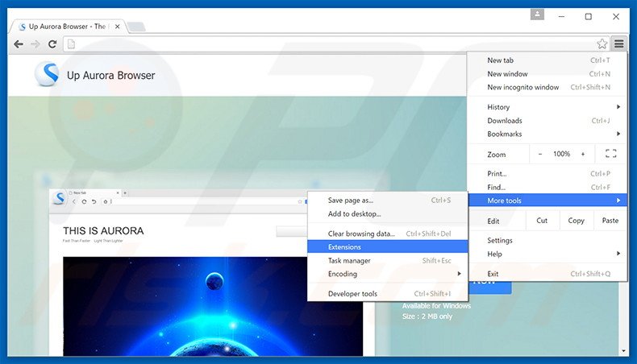637x364 pixels.
Task: Click the forward navigation arrow
Action: coord(35,43)
